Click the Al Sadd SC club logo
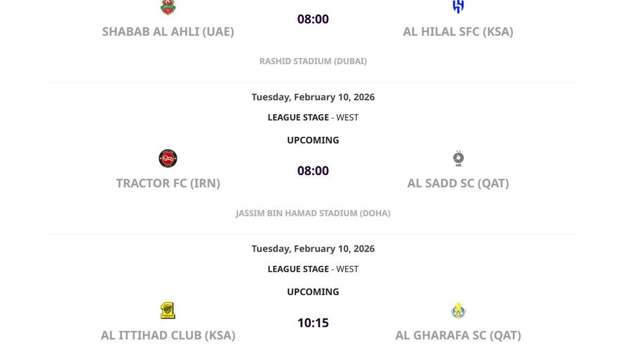644x353 pixels. pyautogui.click(x=458, y=159)
